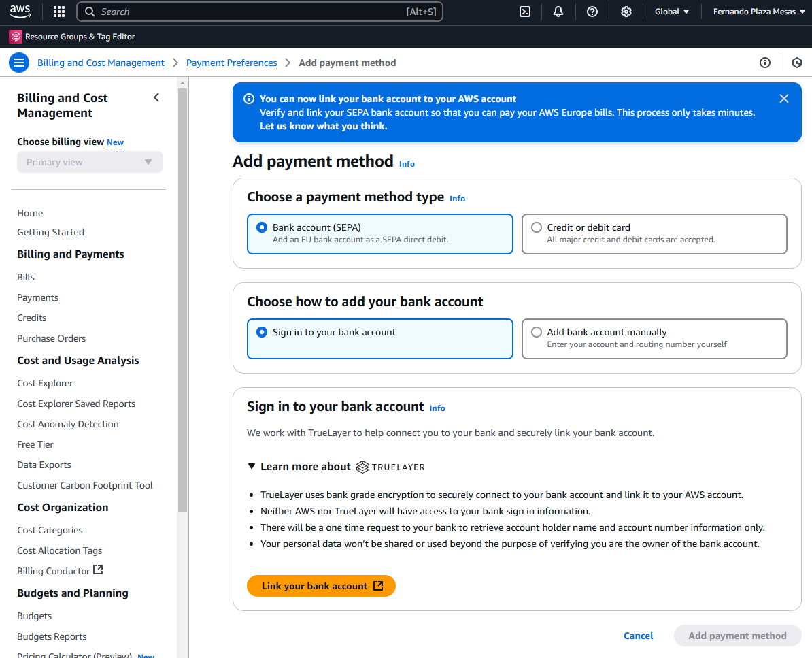This screenshot has width=812, height=658.
Task: Open the Global region dropdown
Action: 672,12
